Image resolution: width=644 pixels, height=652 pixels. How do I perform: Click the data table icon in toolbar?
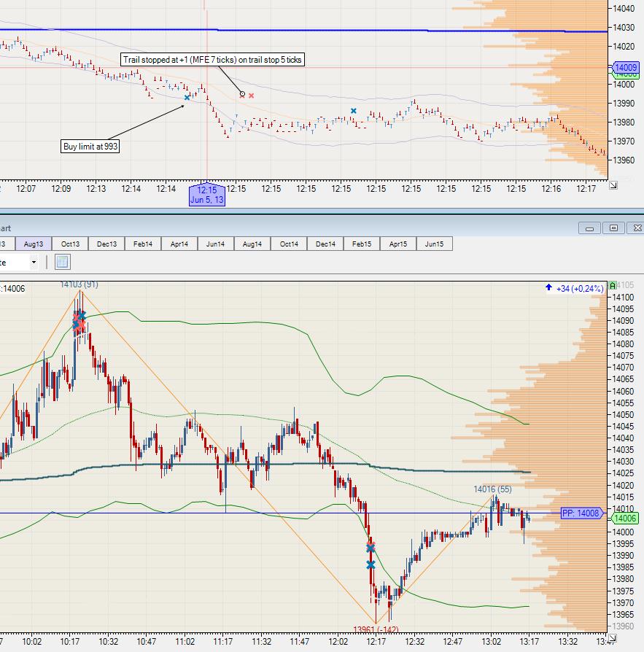coord(63,262)
